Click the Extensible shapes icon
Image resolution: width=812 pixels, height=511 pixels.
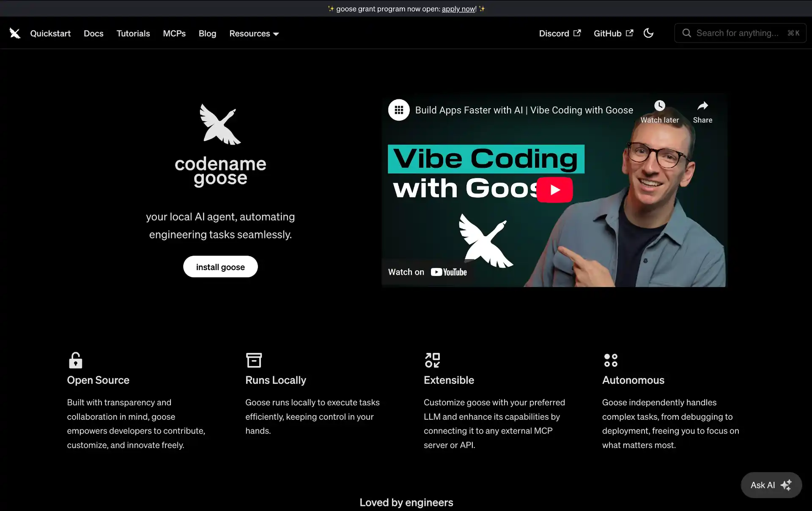click(x=432, y=360)
